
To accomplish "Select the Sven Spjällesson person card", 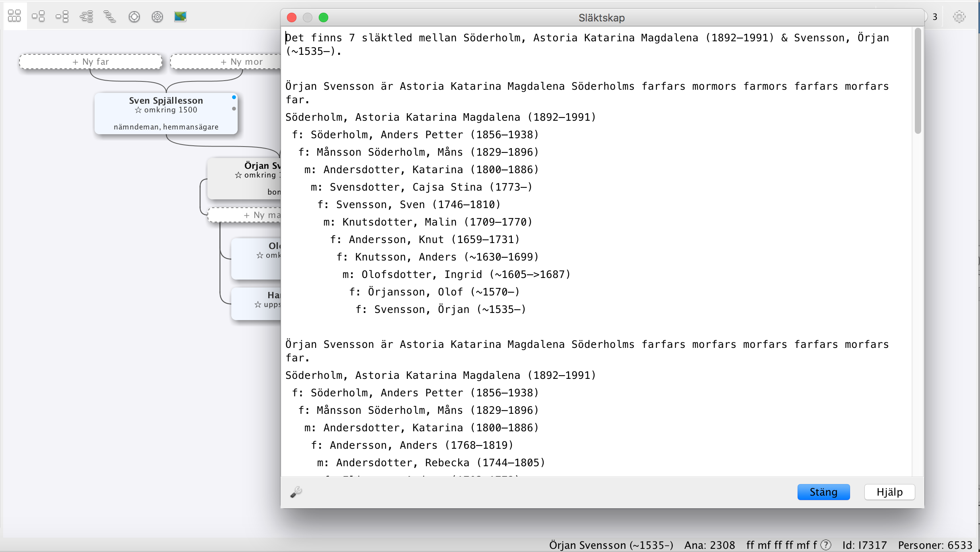I will point(166,114).
